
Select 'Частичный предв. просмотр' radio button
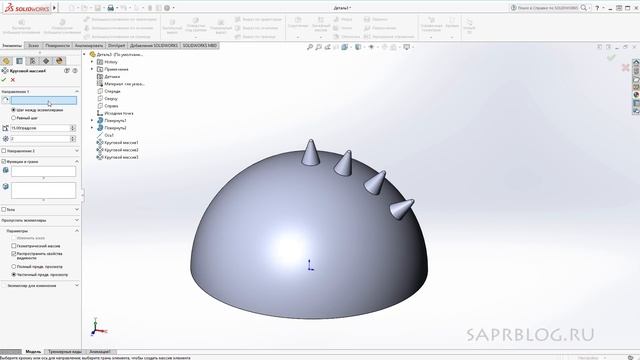(x=13, y=275)
